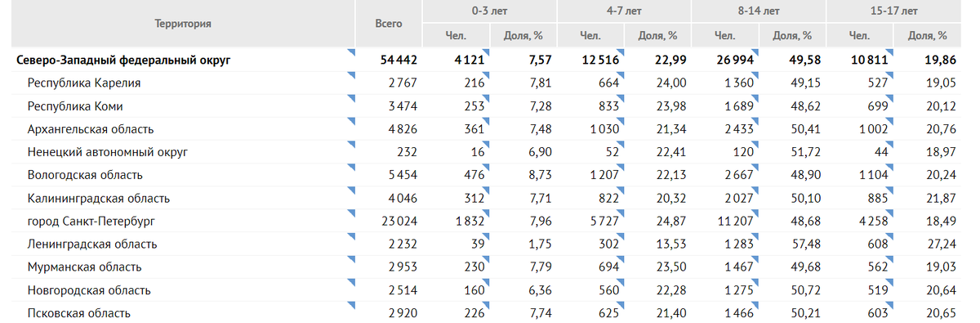This screenshot has width=980, height=323.
Task: Sort by the Территория column header
Action: [x=183, y=24]
